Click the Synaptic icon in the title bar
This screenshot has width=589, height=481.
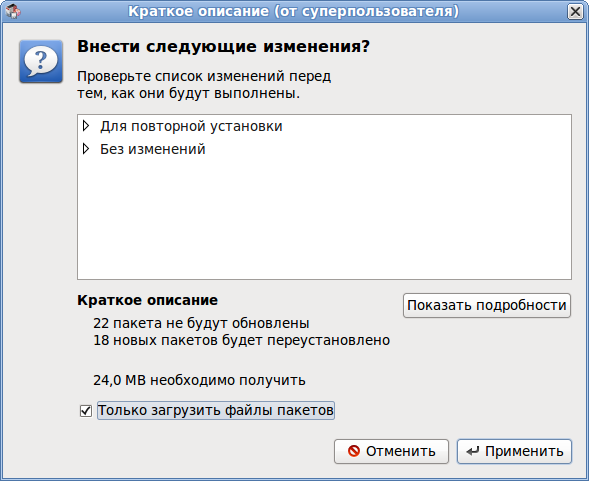coord(13,11)
